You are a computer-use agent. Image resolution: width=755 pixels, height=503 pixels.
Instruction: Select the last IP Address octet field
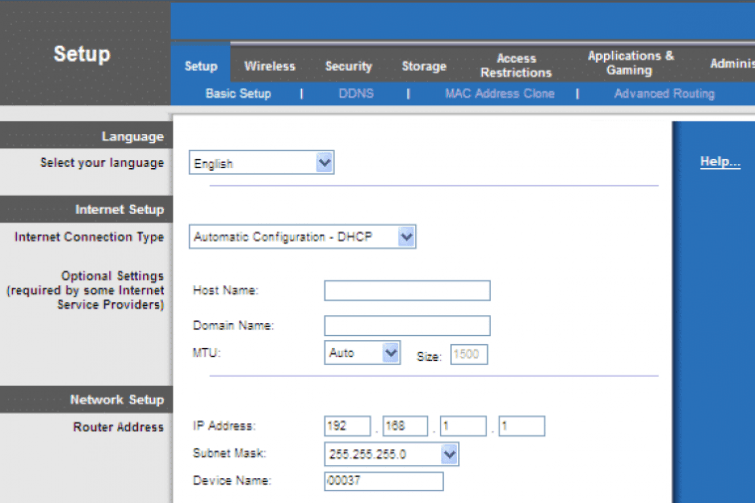pyautogui.click(x=521, y=427)
